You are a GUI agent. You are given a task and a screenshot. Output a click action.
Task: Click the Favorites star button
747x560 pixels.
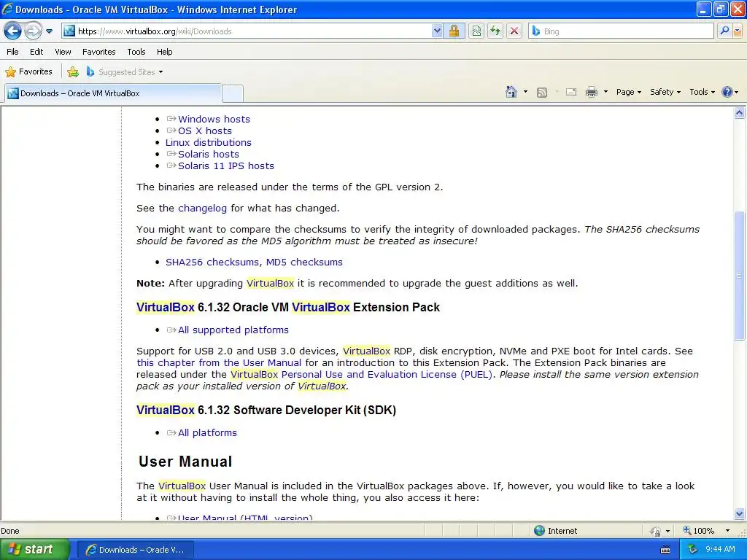(x=28, y=72)
